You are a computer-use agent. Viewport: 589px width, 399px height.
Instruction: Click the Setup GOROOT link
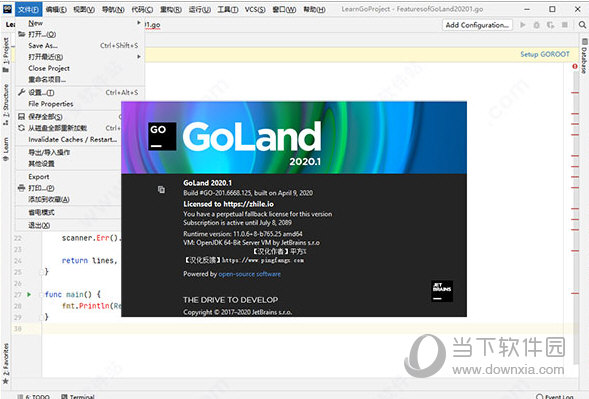coord(545,54)
